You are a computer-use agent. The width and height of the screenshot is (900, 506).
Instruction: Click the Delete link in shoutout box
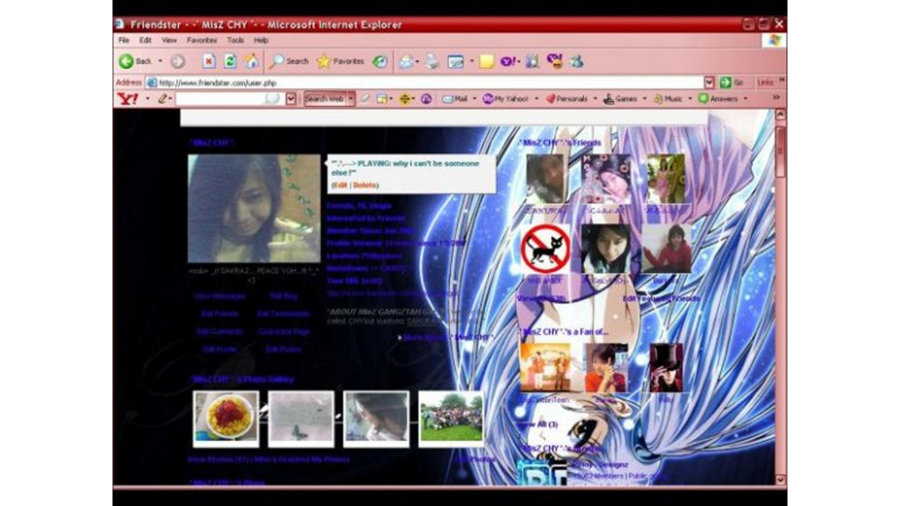click(x=366, y=185)
